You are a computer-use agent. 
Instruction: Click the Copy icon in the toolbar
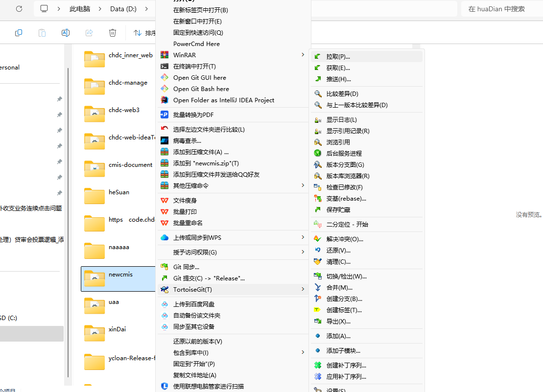click(19, 32)
